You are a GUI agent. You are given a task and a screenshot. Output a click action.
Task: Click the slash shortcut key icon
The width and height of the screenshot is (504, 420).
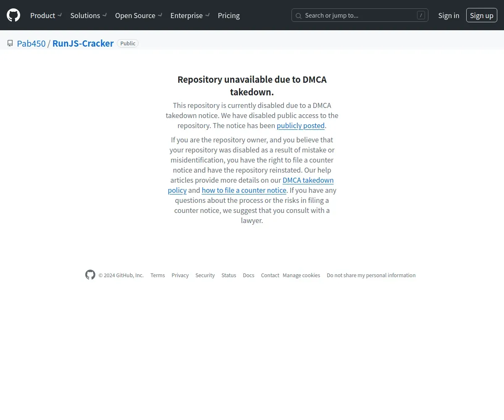click(421, 16)
